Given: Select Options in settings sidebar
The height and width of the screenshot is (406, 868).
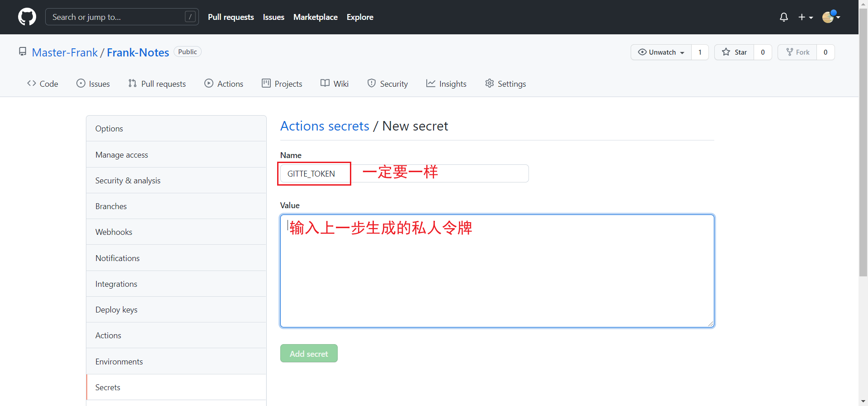Looking at the screenshot, I should coord(176,129).
